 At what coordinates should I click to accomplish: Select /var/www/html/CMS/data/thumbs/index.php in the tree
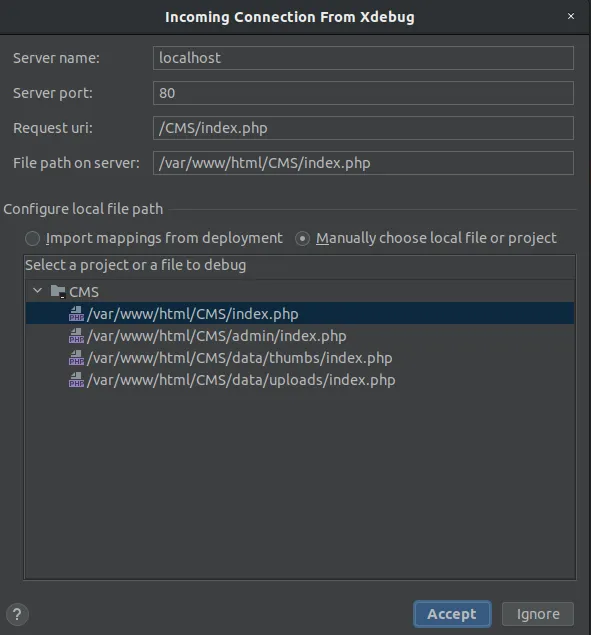point(300,358)
